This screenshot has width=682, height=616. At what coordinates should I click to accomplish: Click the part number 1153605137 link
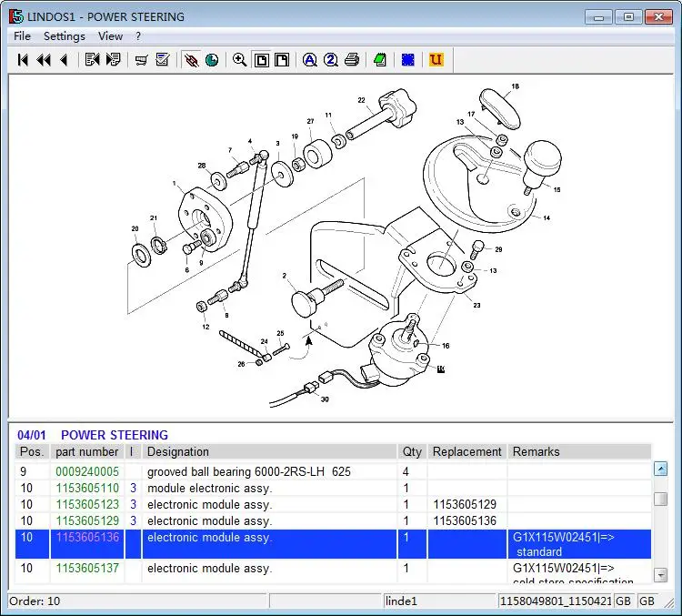[x=87, y=569]
